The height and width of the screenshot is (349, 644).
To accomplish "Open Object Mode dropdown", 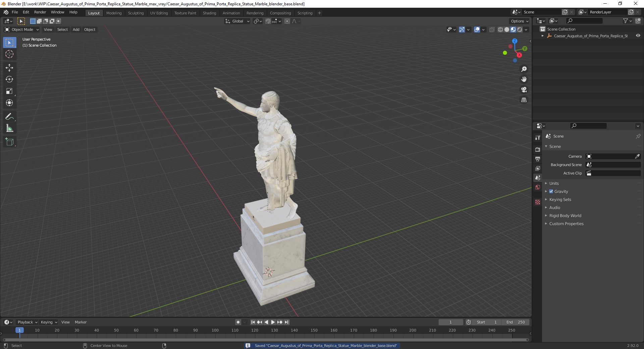I will pos(22,30).
